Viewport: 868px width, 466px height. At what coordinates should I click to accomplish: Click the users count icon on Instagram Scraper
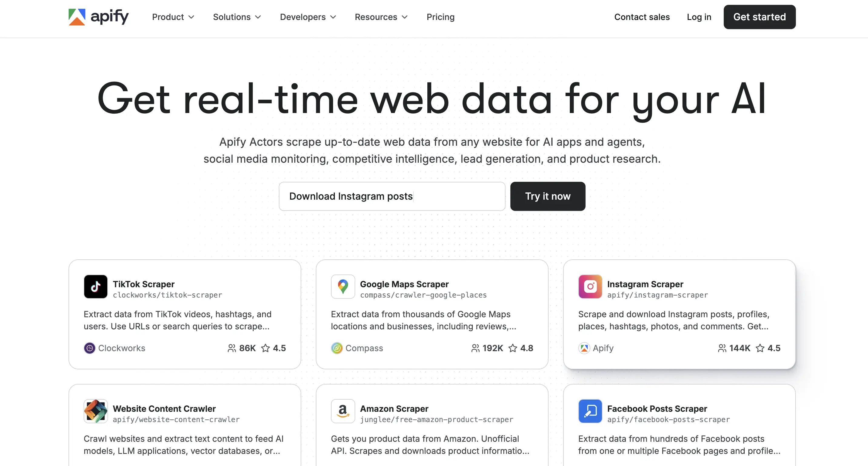tap(722, 348)
